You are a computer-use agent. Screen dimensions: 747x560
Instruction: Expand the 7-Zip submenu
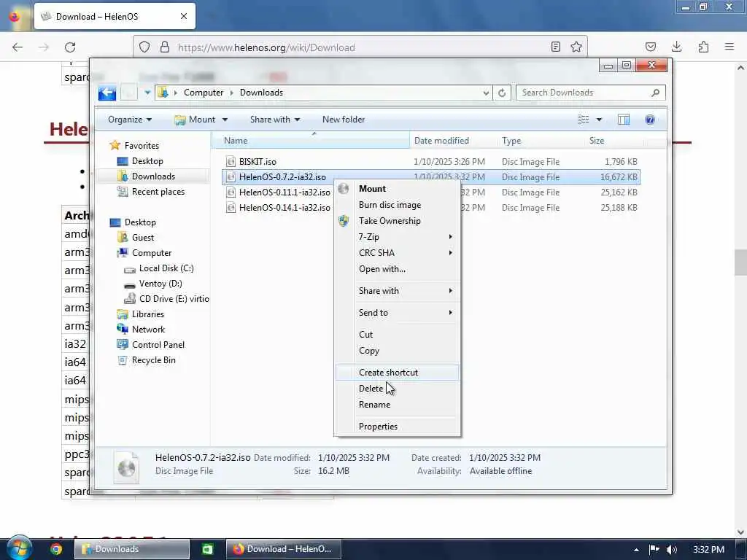tap(396, 237)
